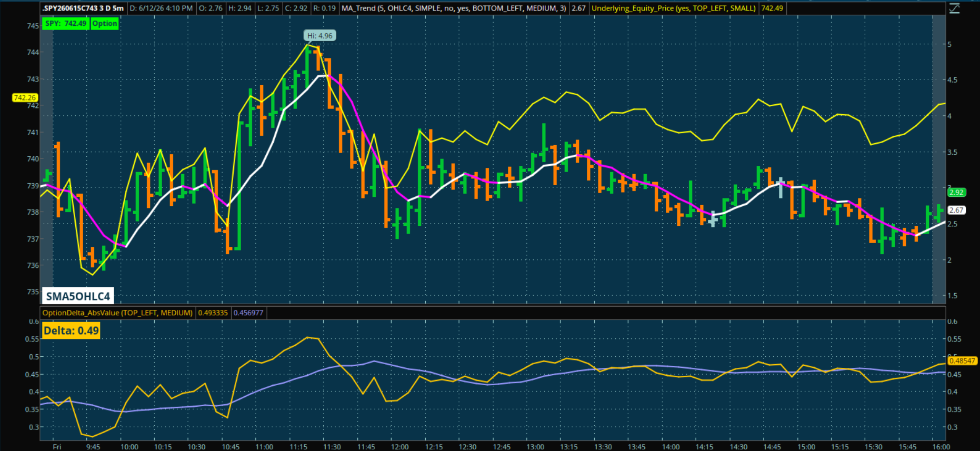This screenshot has width=980, height=451.
Task: Click the C: 2.92 close value
Action: [296, 8]
